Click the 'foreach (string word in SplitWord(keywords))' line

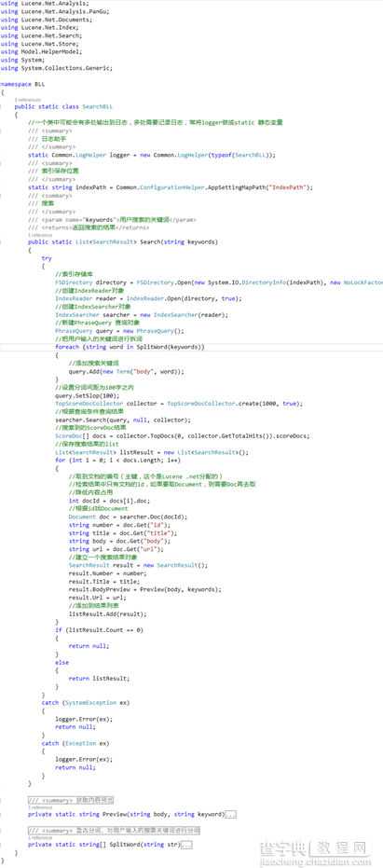click(130, 347)
